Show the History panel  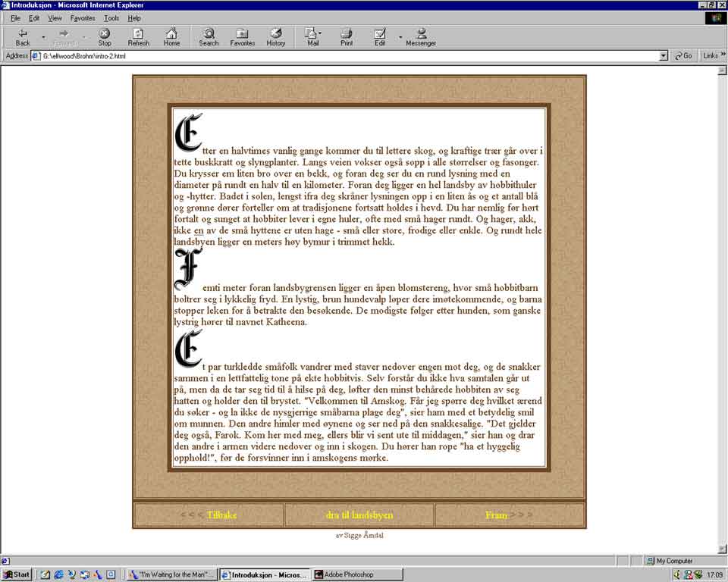[276, 36]
